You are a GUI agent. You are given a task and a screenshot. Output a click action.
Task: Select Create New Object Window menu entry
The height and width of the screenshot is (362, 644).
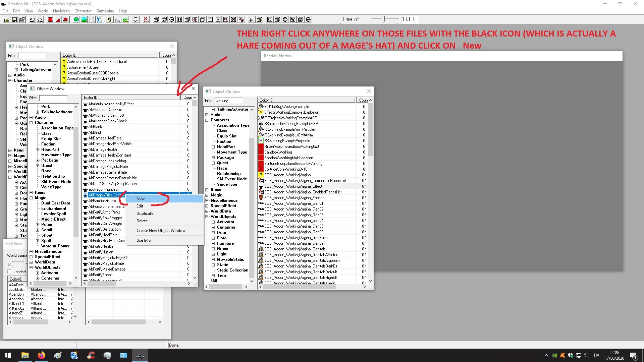164,231
